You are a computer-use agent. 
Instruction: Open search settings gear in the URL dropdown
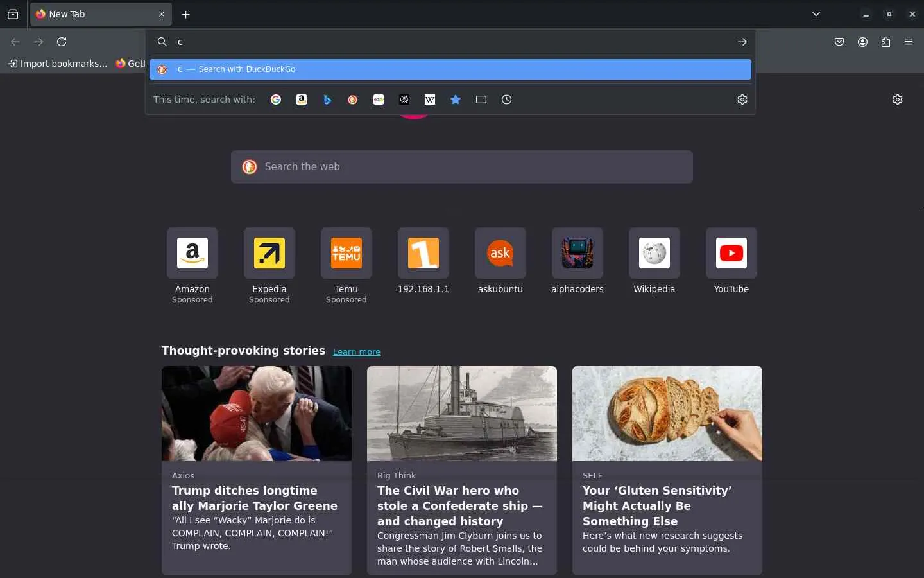tap(742, 100)
